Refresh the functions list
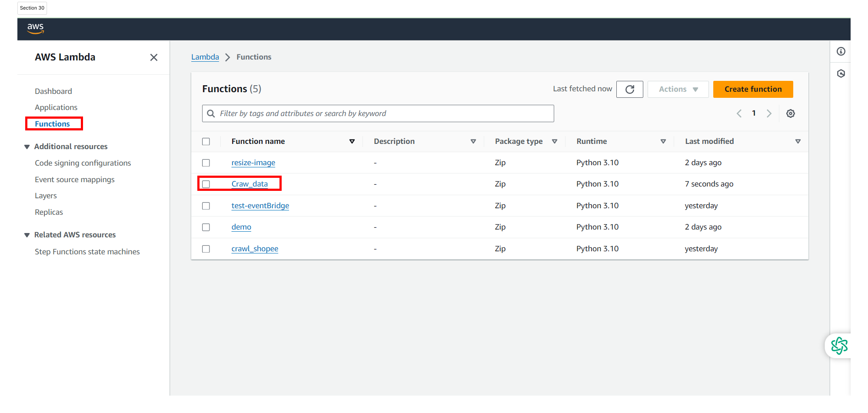Screen dimensions: 868x413 click(629, 89)
